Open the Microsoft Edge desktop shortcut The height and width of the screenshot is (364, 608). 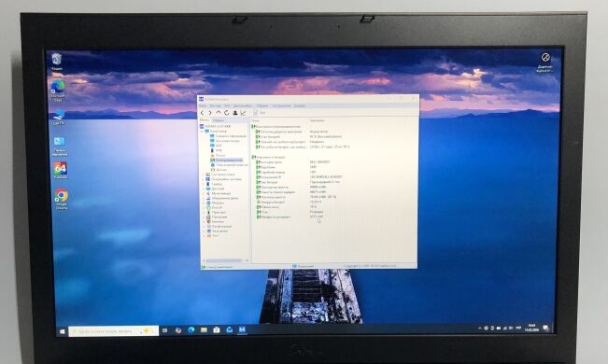[x=58, y=91]
